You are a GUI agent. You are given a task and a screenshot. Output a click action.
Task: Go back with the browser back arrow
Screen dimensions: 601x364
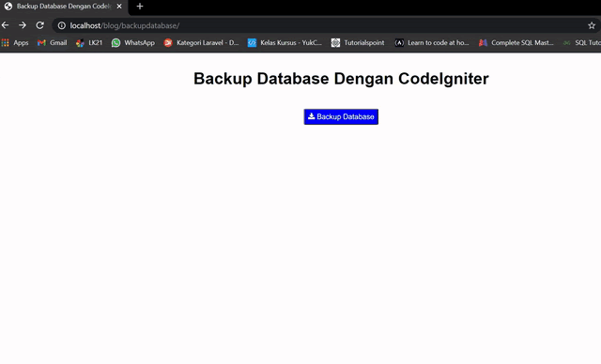tap(6, 25)
